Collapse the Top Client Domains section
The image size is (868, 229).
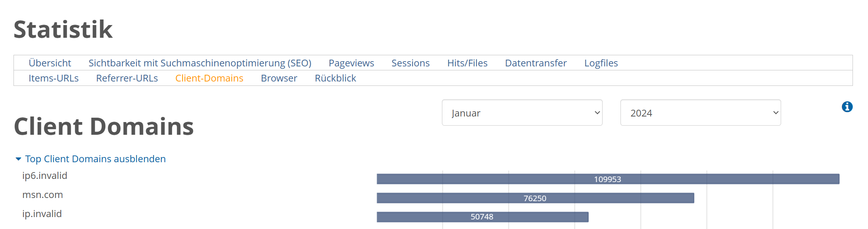(95, 159)
